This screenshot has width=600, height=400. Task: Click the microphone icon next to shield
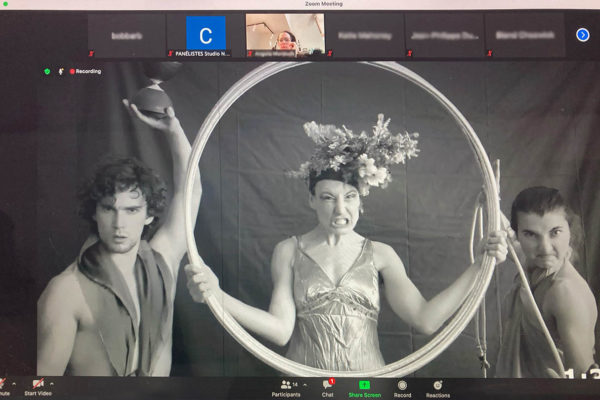60,71
